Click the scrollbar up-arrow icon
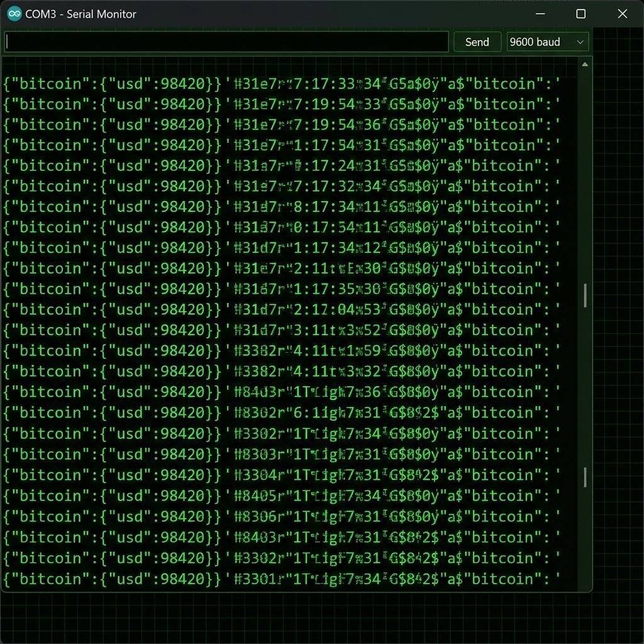This screenshot has height=644, width=644. [584, 64]
